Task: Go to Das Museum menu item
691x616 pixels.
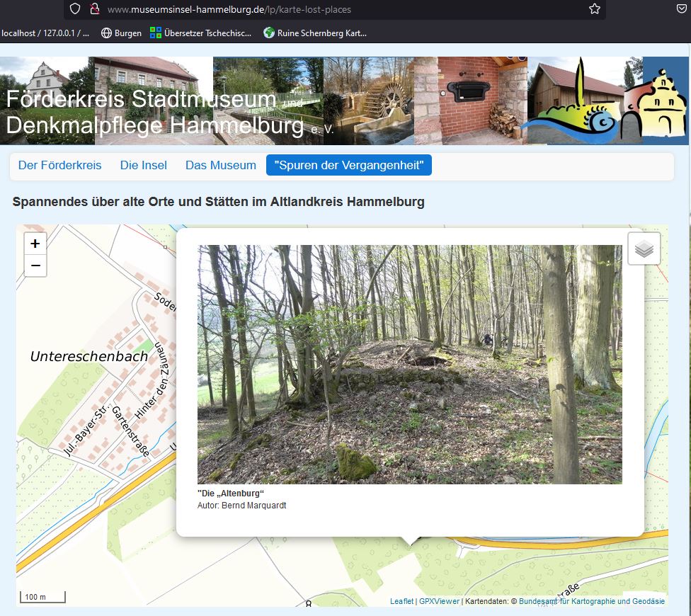Action: click(221, 165)
